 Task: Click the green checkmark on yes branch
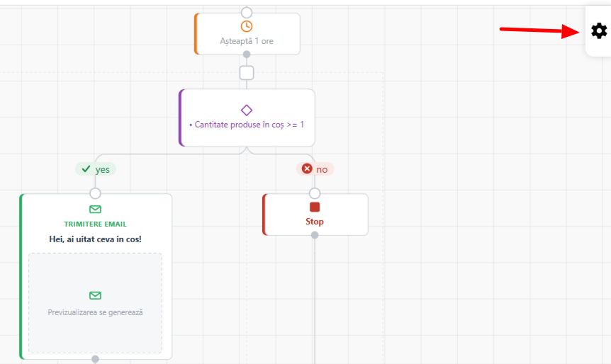86,169
